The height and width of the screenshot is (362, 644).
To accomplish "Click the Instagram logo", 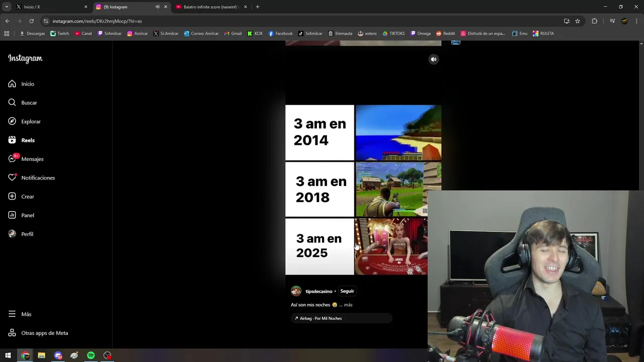I will point(25,58).
